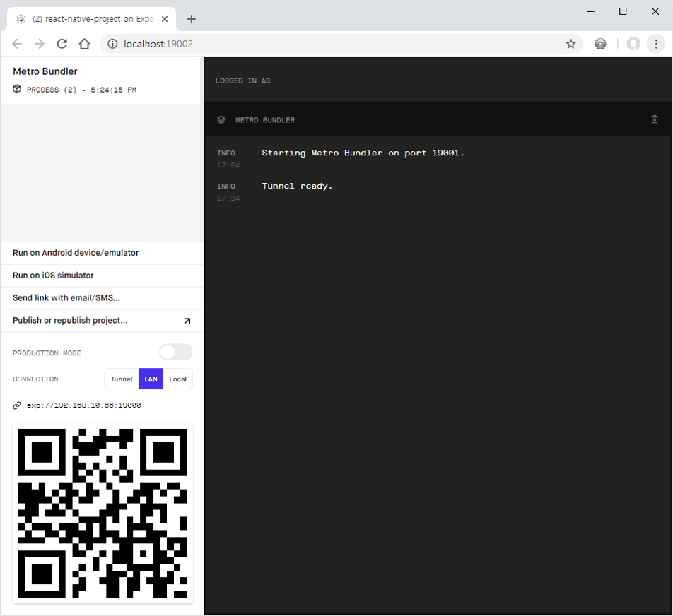673x616 pixels.
Task: Send link with email/SMS
Action: [x=103, y=298]
